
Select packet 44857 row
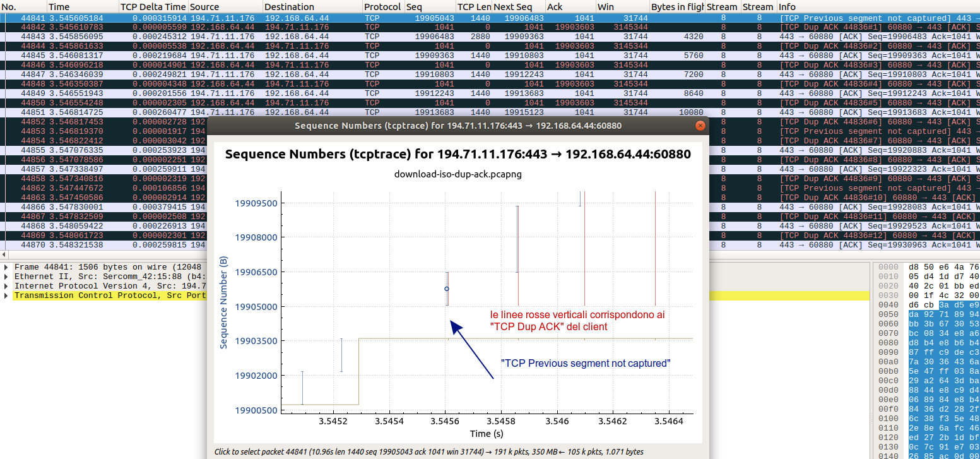pyautogui.click(x=104, y=169)
